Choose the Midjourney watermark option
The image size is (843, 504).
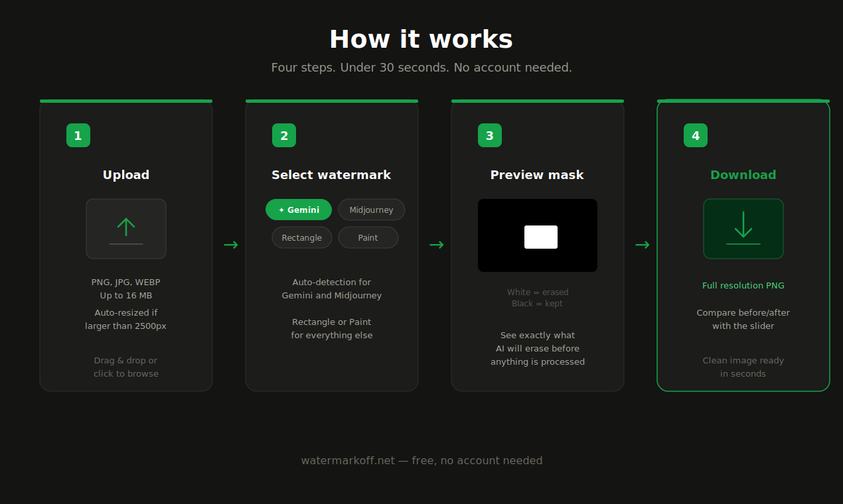372,210
